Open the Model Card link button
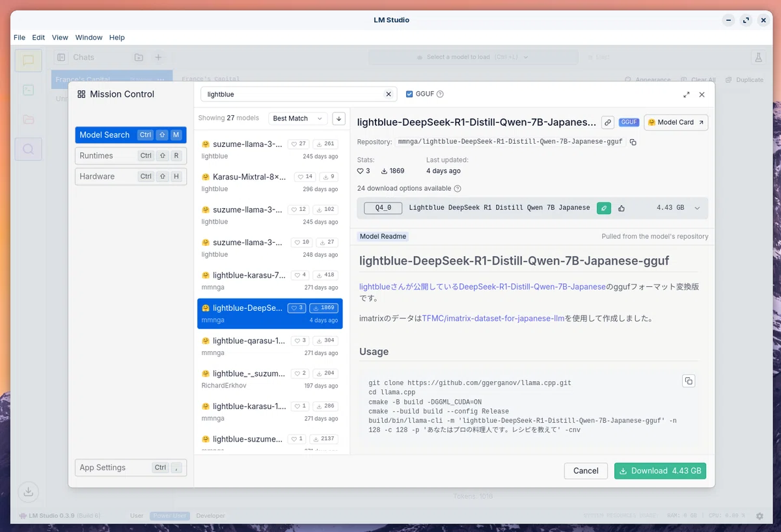 [676, 122]
